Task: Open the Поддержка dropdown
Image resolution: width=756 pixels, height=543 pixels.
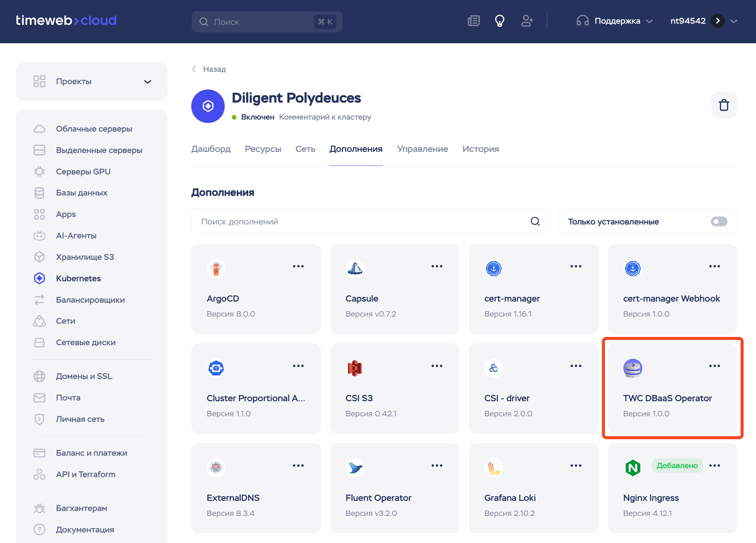Action: pos(615,21)
